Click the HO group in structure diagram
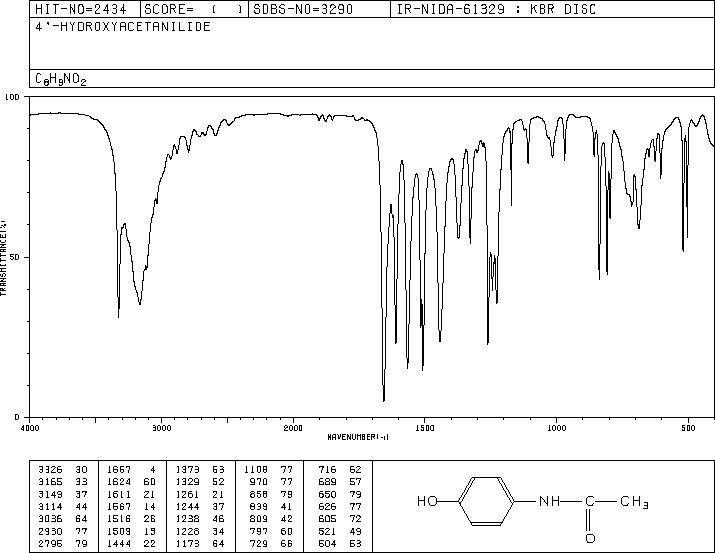 tap(427, 501)
